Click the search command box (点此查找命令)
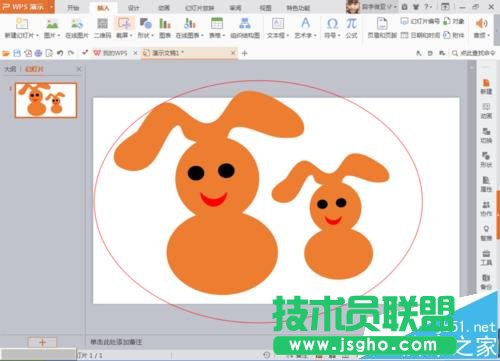The image size is (500, 361). point(474,53)
